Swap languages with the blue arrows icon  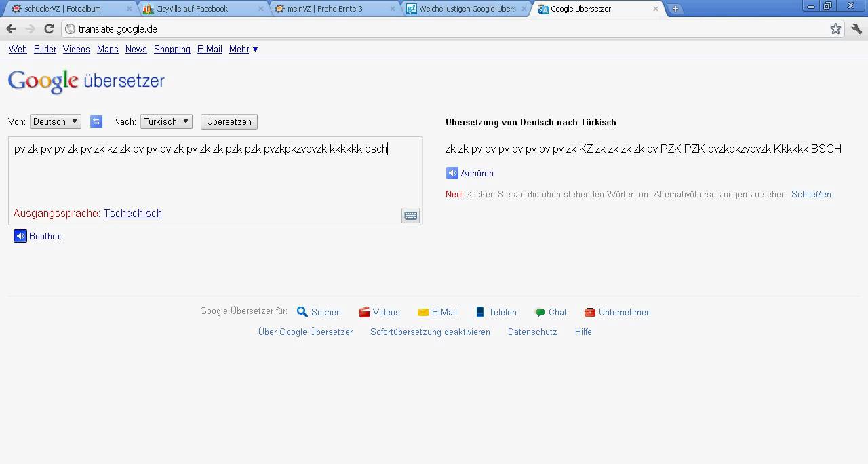click(x=96, y=121)
